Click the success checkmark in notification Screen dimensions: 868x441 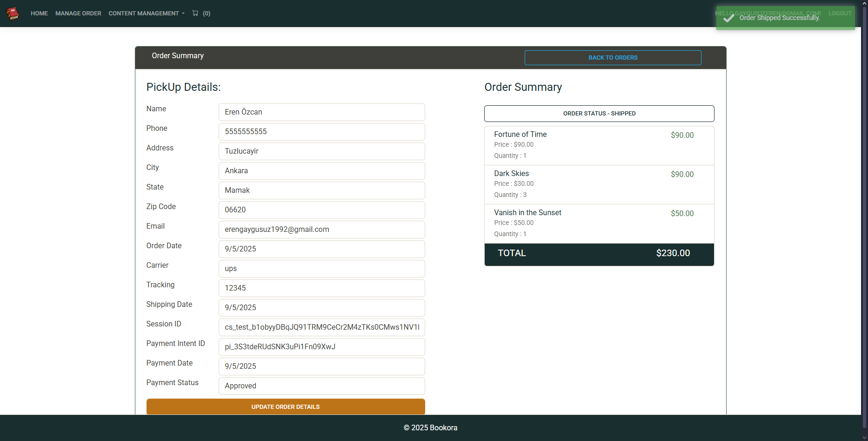729,18
